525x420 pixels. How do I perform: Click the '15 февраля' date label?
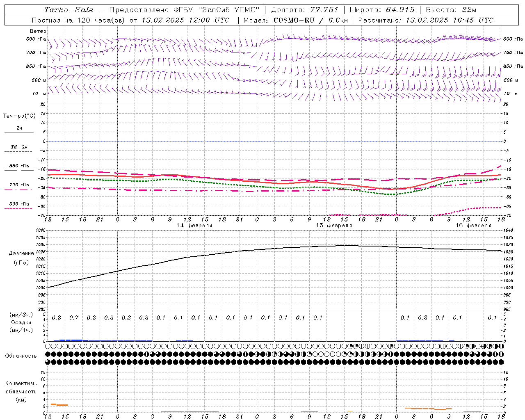pyautogui.click(x=334, y=226)
